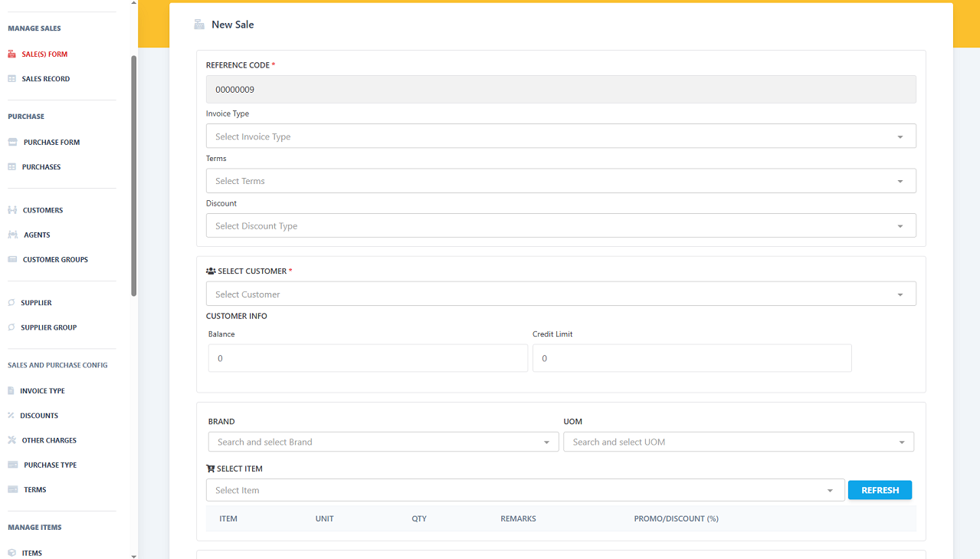
Task: Click the Customers people icon
Action: pos(12,210)
